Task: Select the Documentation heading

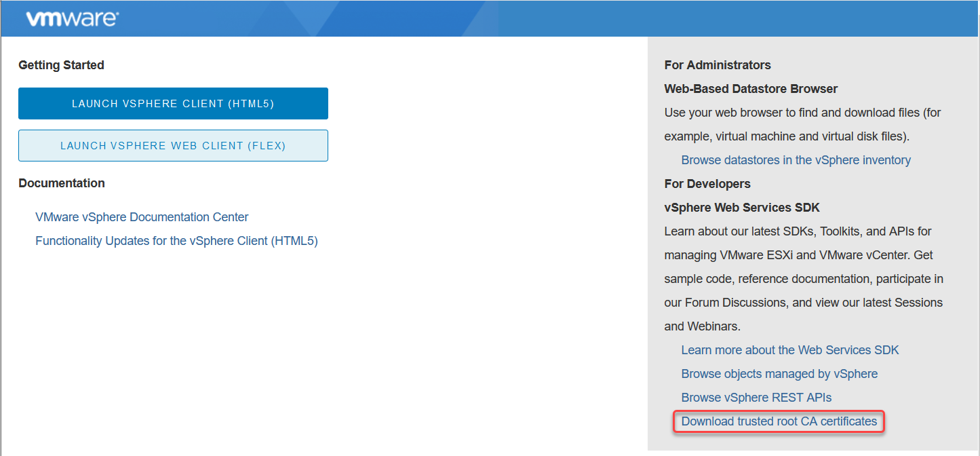Action: (x=62, y=183)
